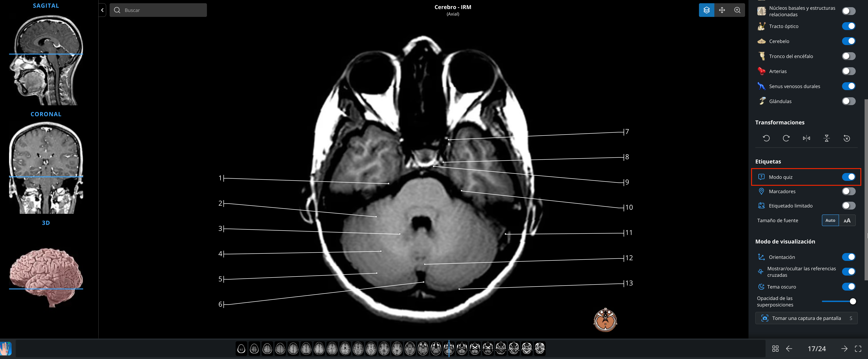The height and width of the screenshot is (359, 868).
Task: Focus the Buscar search field
Action: pyautogui.click(x=158, y=10)
